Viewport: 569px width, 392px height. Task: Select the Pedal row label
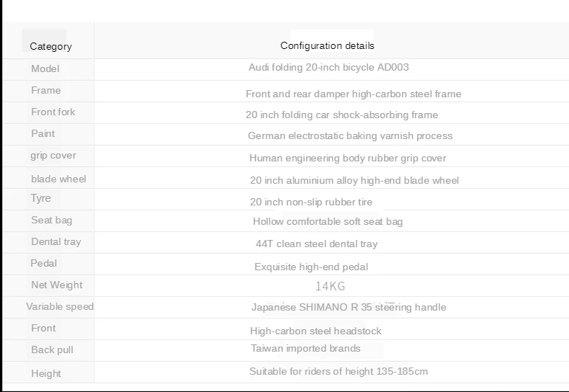(44, 263)
